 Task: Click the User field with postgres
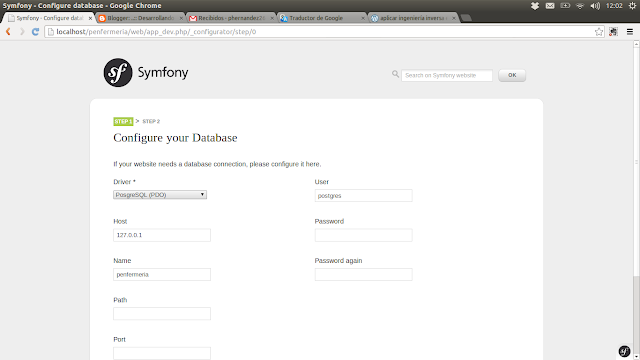pos(363,196)
